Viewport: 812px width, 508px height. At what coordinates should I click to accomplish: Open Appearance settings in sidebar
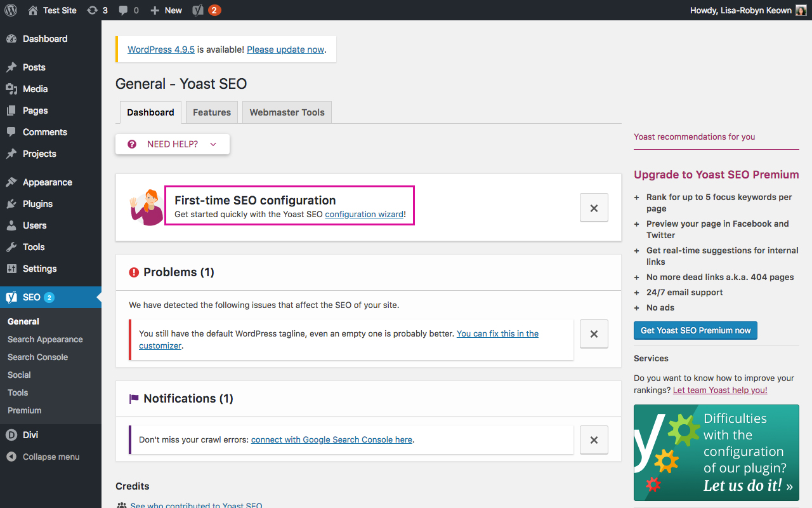[51, 182]
